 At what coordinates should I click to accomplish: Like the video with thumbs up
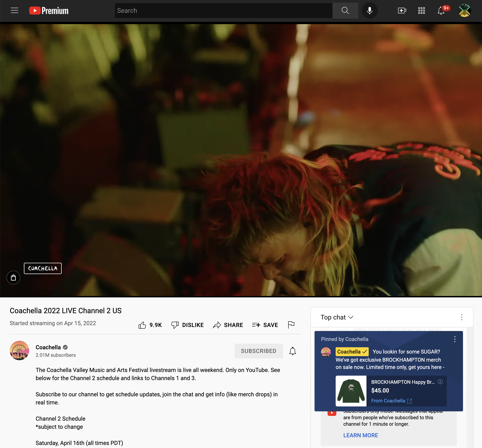142,325
